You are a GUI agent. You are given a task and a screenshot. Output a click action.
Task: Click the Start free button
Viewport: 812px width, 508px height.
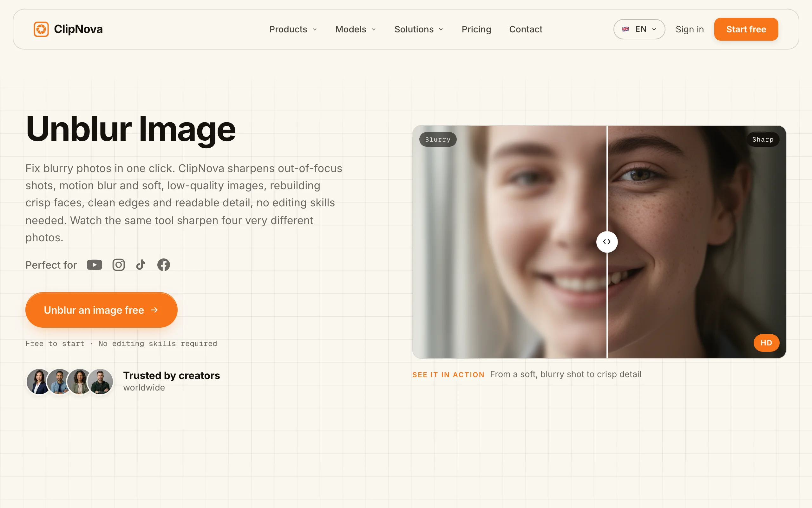tap(746, 29)
